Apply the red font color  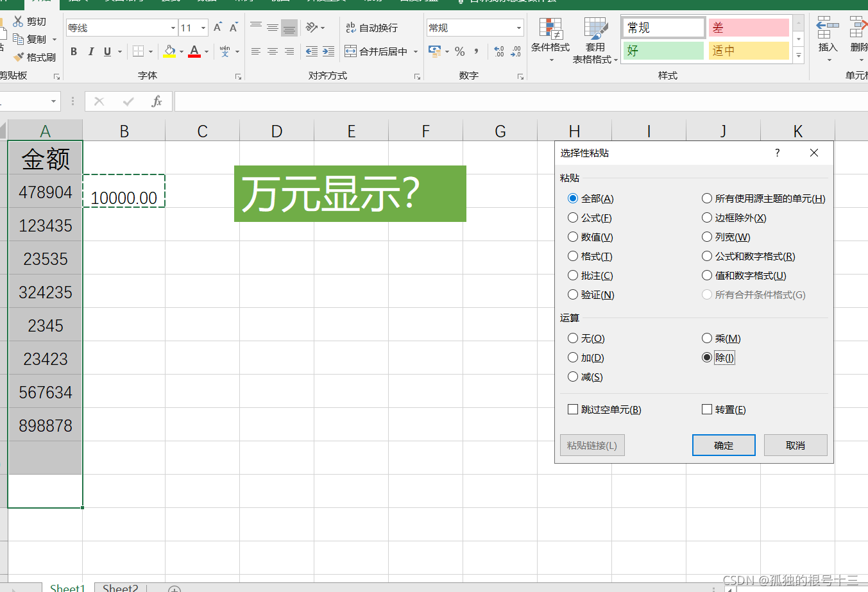[194, 51]
